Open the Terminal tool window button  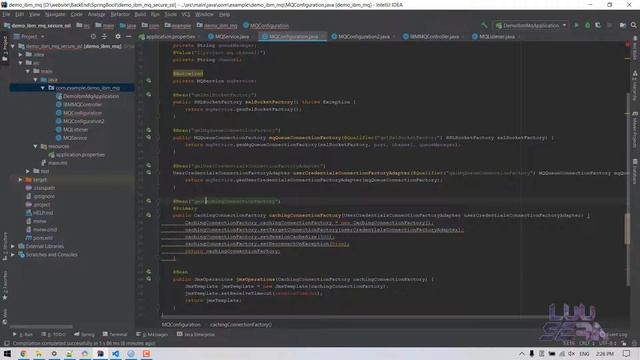115,334
